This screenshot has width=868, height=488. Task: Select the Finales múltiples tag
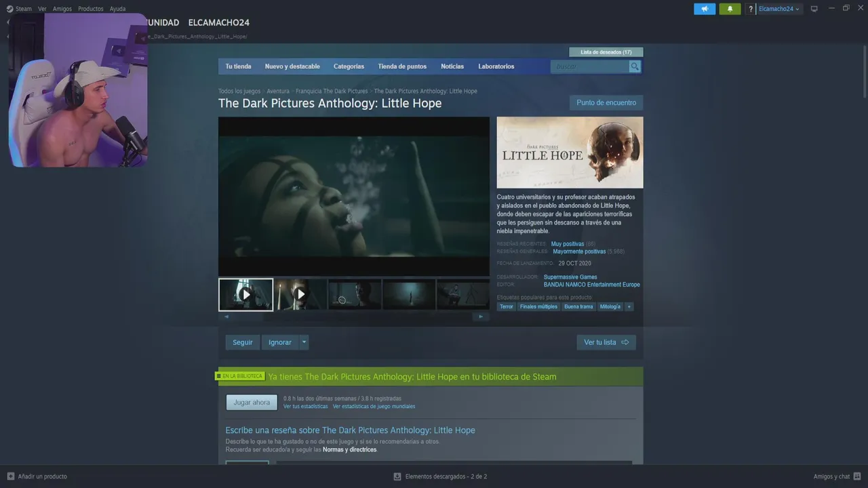coord(538,306)
